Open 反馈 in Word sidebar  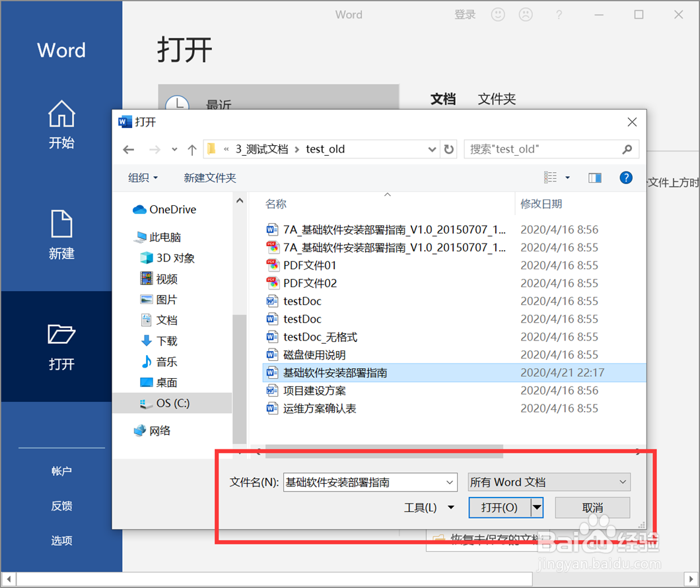coord(61,506)
